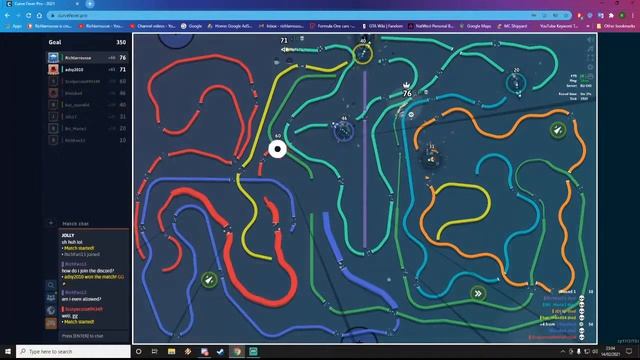Open the Google Maps bookmark

(476, 26)
